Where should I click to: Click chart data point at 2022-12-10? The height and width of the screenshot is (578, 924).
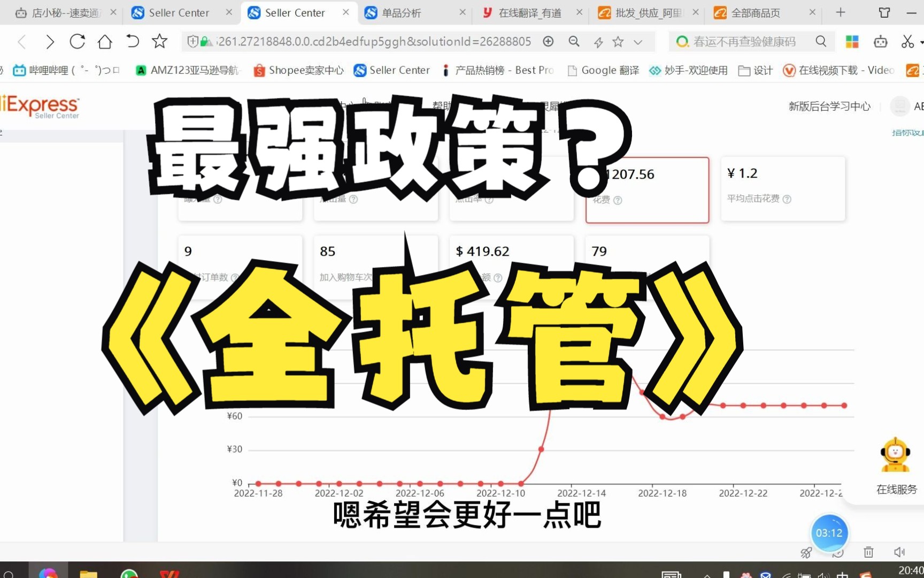tap(500, 483)
